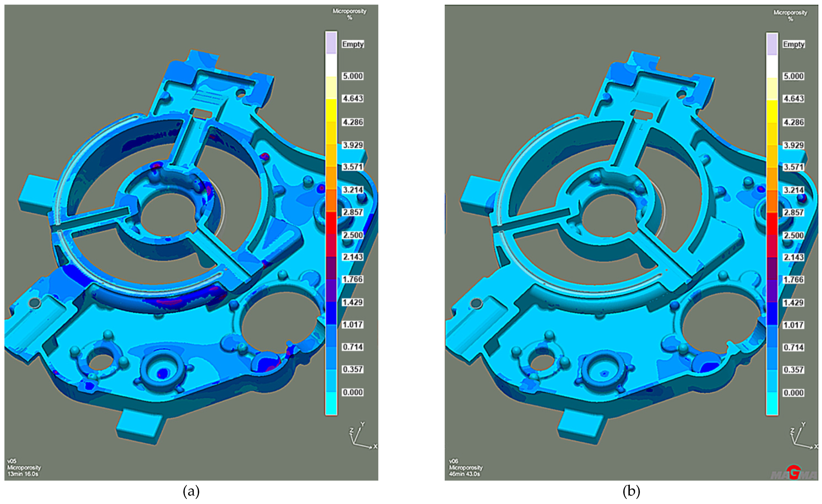Pick the bright yellow band in panel (a) legend
822x504 pixels.
[331, 110]
